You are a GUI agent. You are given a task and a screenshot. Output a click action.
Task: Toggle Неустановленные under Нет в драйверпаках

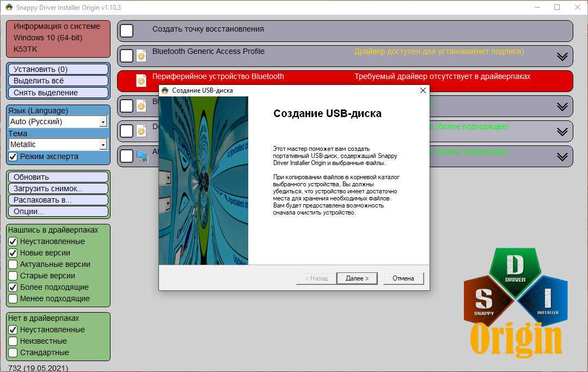(13, 330)
